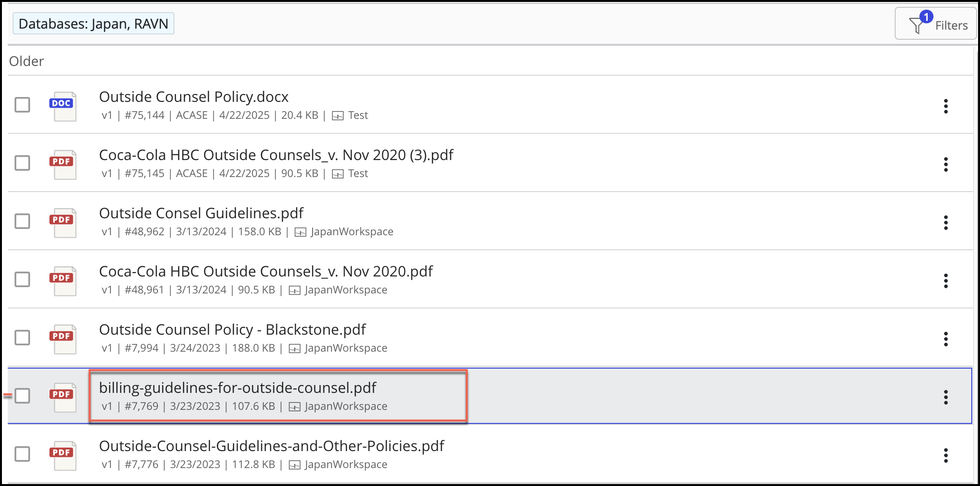Open more actions for Outside-Counsel-Guidelines-and-Other-Policies.pdf
The height and width of the screenshot is (486, 980).
pos(946,455)
